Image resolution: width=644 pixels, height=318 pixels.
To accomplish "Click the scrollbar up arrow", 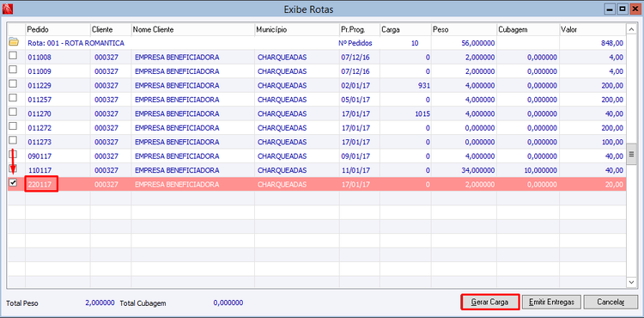I will pos(631,29).
